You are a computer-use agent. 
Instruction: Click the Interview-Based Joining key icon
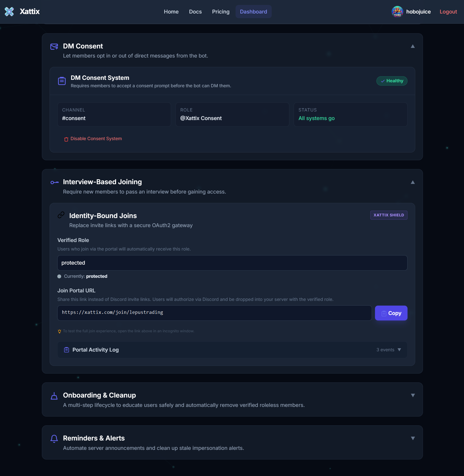55,182
